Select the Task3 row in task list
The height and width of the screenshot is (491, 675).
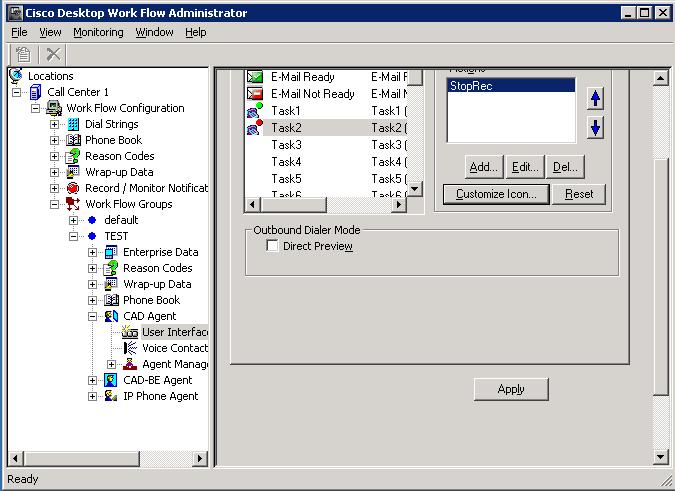pyautogui.click(x=326, y=145)
